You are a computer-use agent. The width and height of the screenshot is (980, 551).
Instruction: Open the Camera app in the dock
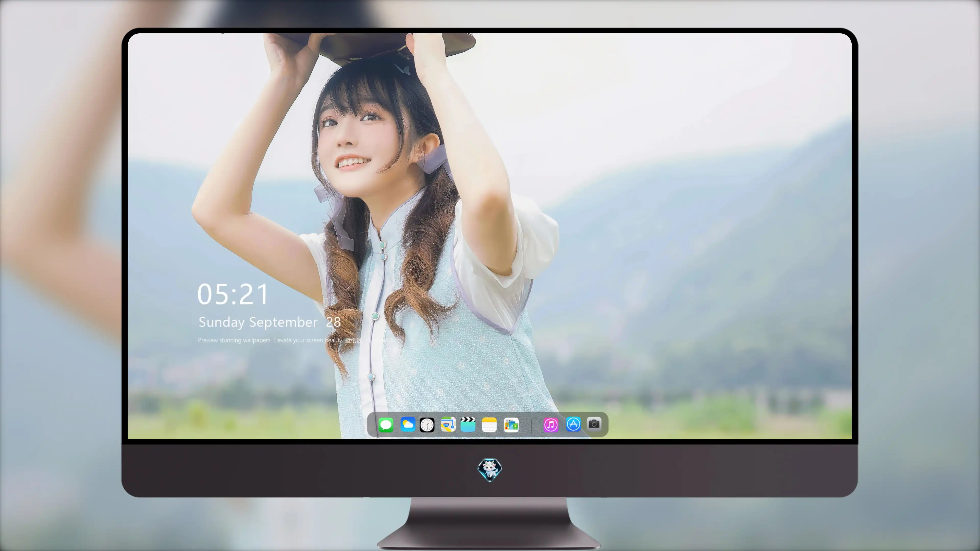coord(594,424)
